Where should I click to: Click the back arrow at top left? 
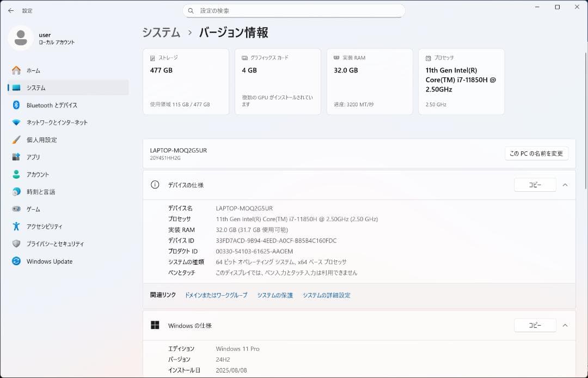(11, 10)
